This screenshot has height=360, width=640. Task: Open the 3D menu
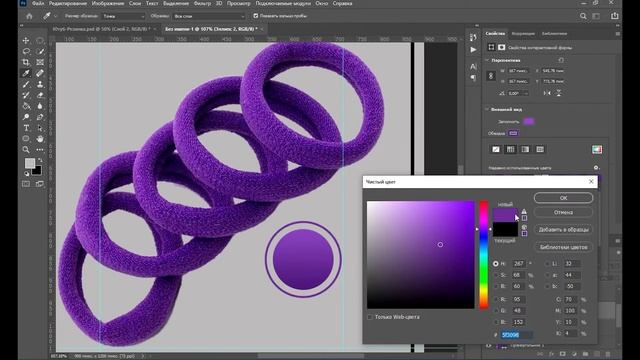[x=219, y=3]
